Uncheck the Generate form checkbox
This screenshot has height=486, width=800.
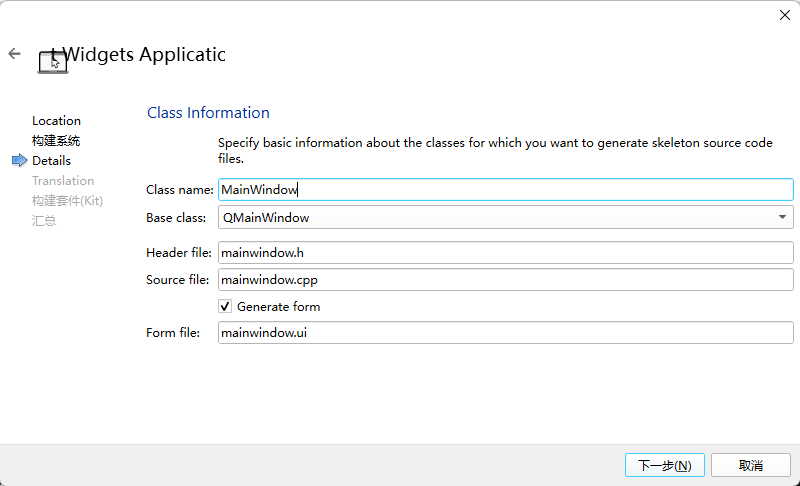pos(225,306)
